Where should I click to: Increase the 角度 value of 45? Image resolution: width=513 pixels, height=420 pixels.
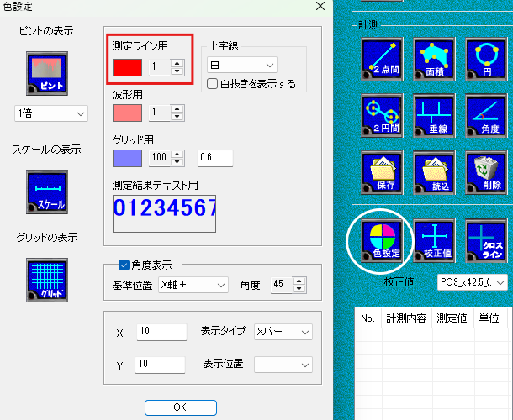299,281
